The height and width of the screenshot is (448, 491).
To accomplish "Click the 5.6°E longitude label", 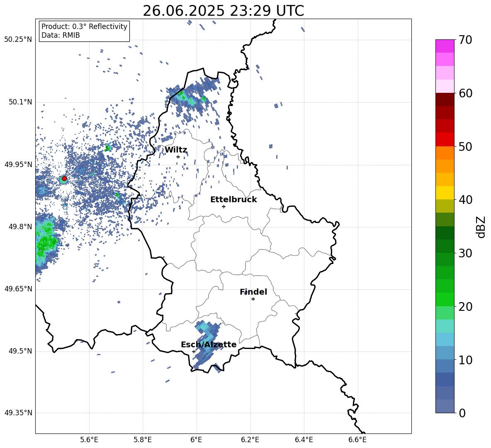I will tap(89, 440).
